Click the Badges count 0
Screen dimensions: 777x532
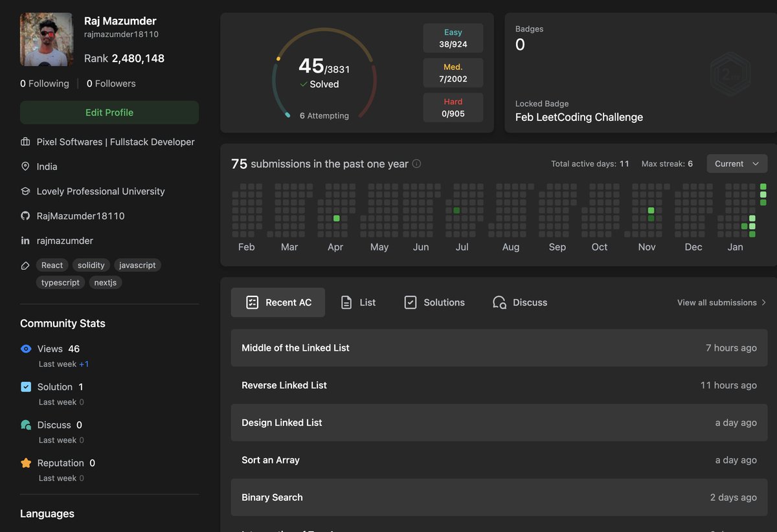[520, 45]
